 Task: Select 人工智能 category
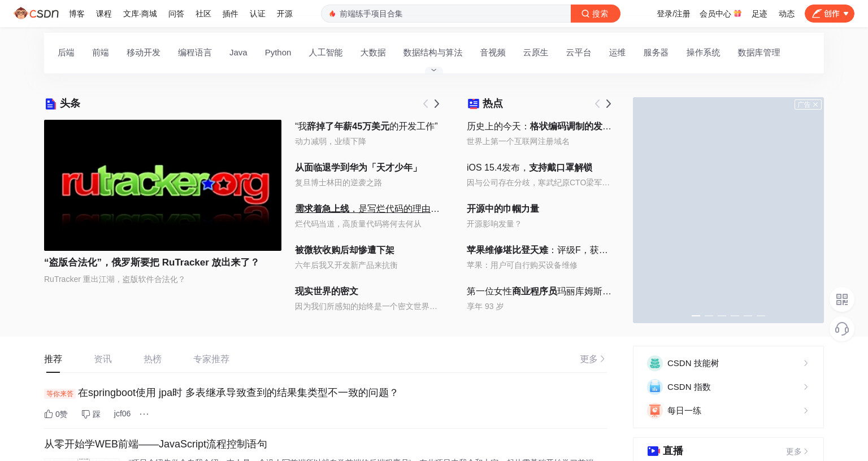click(x=325, y=53)
